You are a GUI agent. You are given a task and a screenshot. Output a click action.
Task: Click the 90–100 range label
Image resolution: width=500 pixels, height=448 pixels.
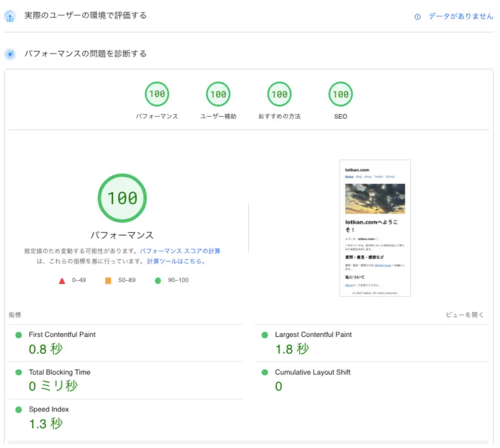pos(178,280)
